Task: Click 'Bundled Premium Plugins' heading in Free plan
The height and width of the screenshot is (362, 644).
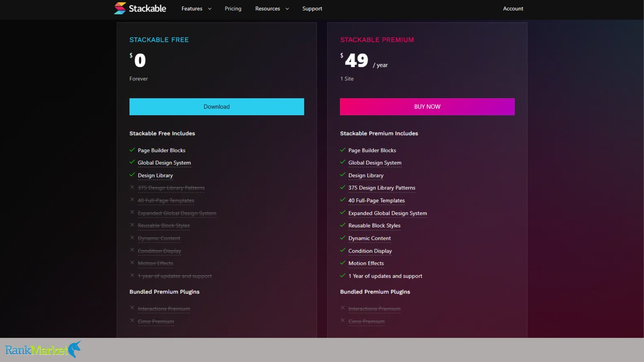Action: tap(165, 292)
